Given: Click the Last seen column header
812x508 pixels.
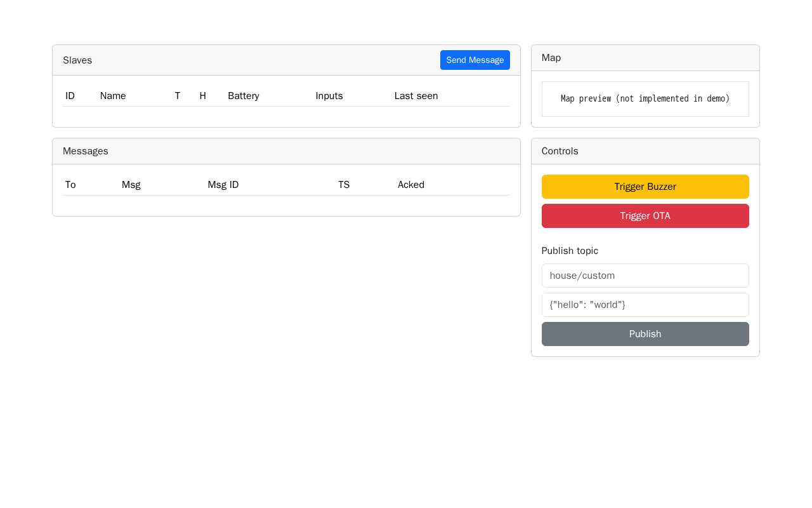Looking at the screenshot, I should coord(416,96).
